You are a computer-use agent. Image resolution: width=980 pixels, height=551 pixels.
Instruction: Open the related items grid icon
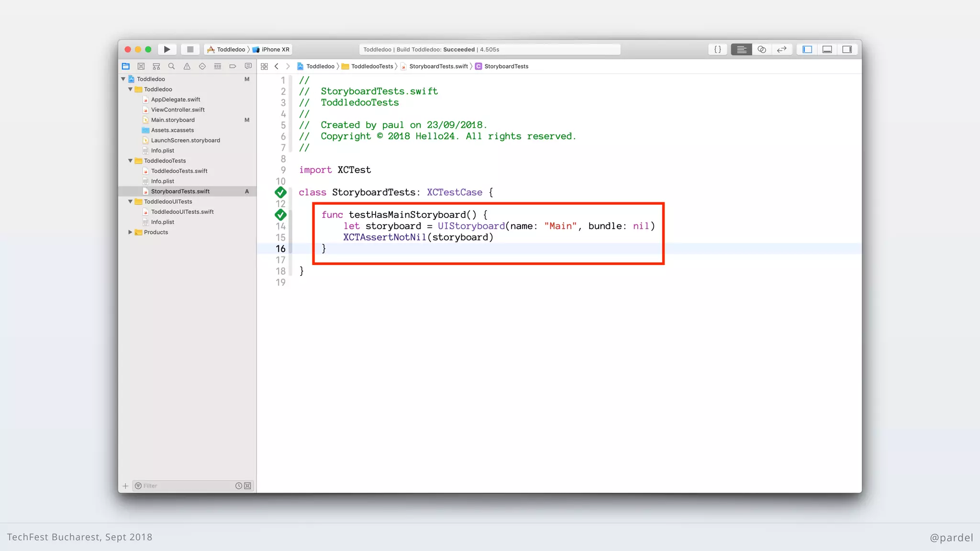click(264, 66)
